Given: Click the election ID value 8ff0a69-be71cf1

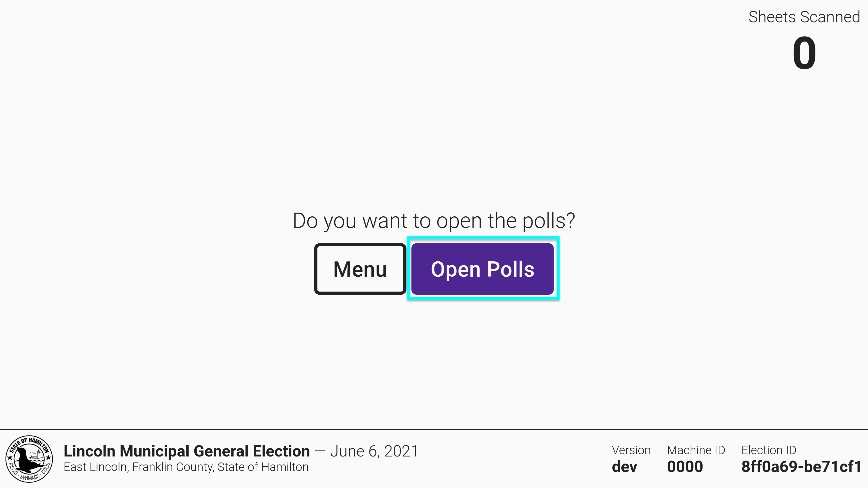Looking at the screenshot, I should point(801,467).
